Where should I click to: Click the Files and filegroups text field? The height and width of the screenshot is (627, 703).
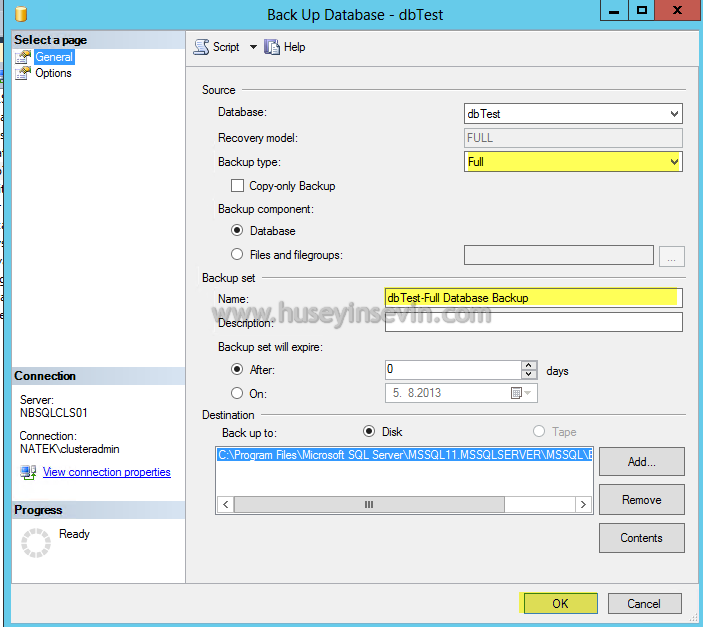[559, 255]
